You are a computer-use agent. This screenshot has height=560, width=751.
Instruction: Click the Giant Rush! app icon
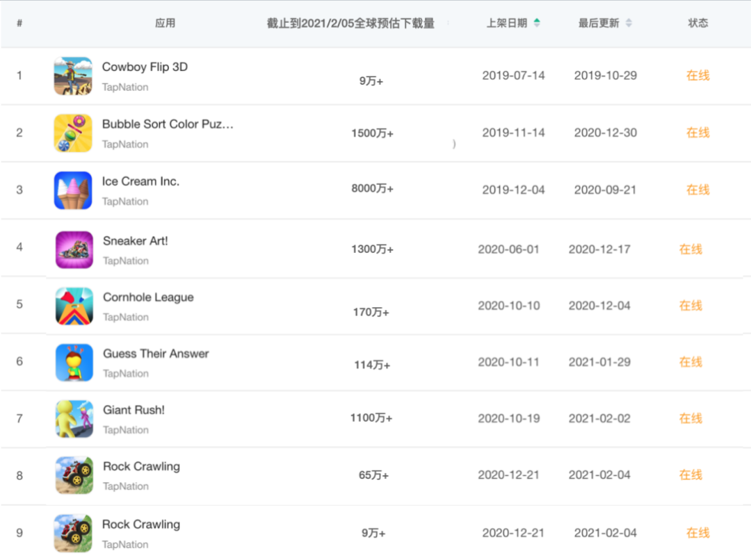click(72, 418)
